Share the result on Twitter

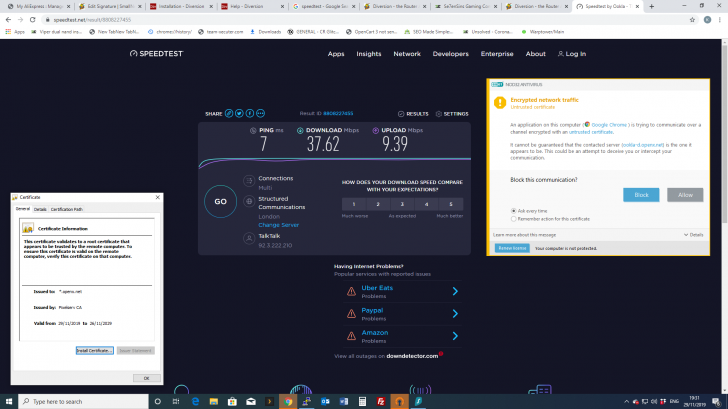pyautogui.click(x=239, y=113)
